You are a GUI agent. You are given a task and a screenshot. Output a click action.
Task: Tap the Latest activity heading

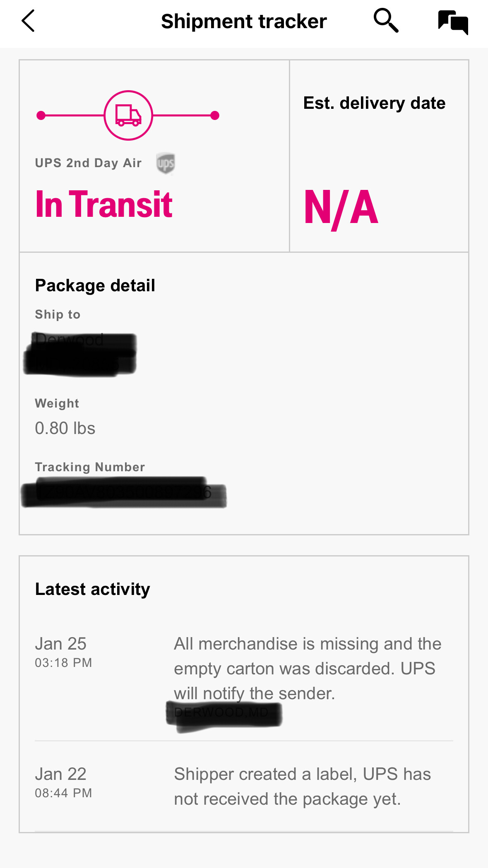(93, 589)
